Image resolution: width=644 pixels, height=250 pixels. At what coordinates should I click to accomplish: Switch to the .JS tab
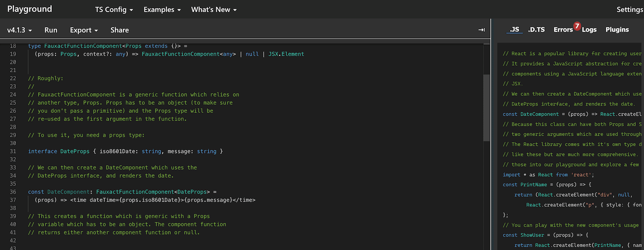coord(514,29)
